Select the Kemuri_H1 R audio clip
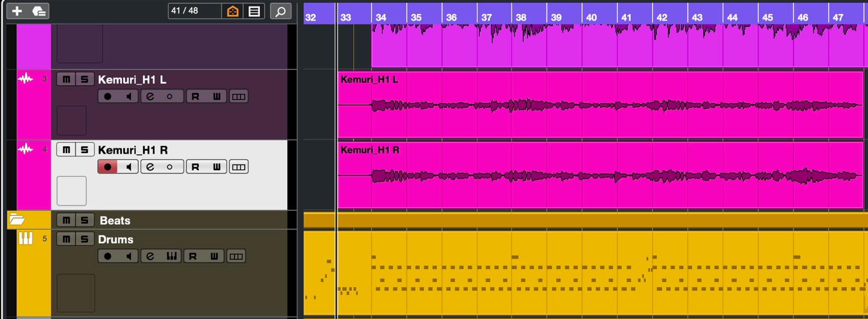The image size is (868, 319). pyautogui.click(x=600, y=174)
